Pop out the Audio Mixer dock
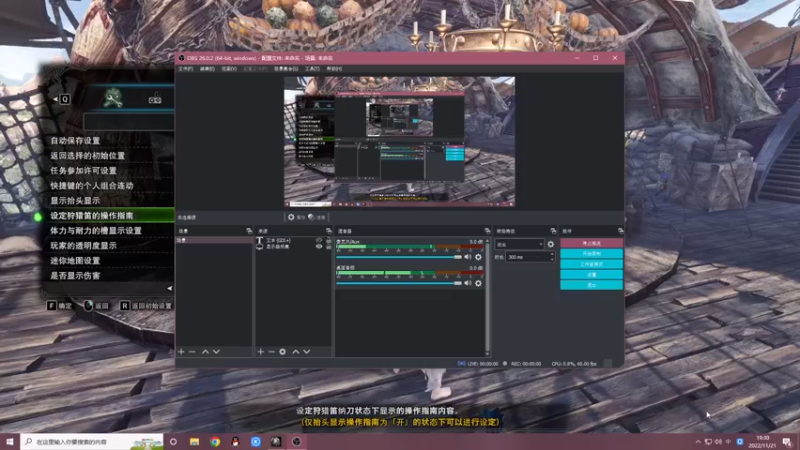This screenshot has width=800, height=450. click(x=487, y=231)
